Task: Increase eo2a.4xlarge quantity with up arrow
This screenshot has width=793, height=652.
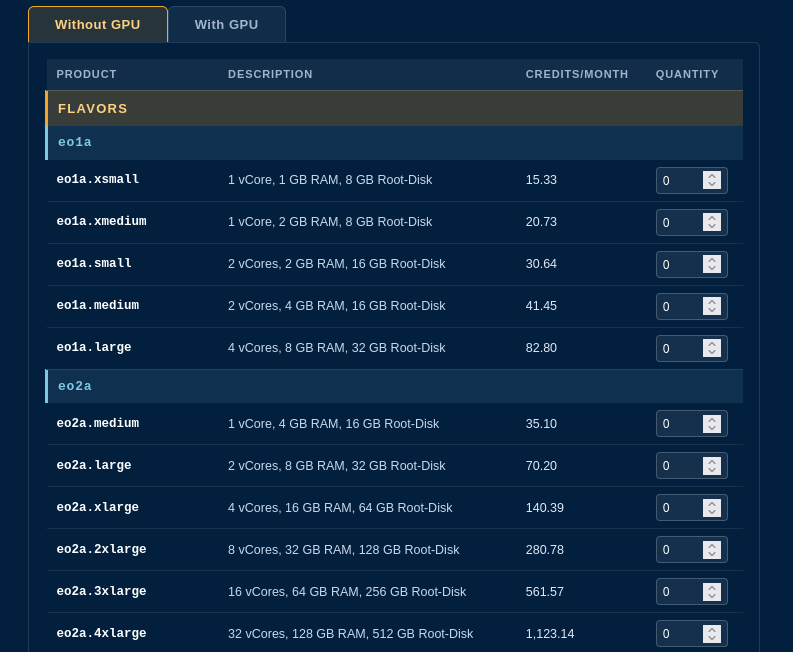Action: [x=712, y=629]
